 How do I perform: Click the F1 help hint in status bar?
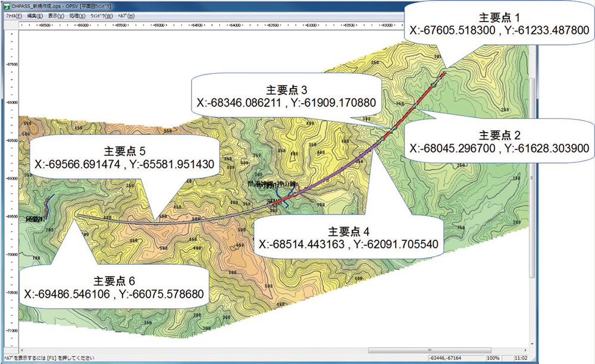click(49, 358)
